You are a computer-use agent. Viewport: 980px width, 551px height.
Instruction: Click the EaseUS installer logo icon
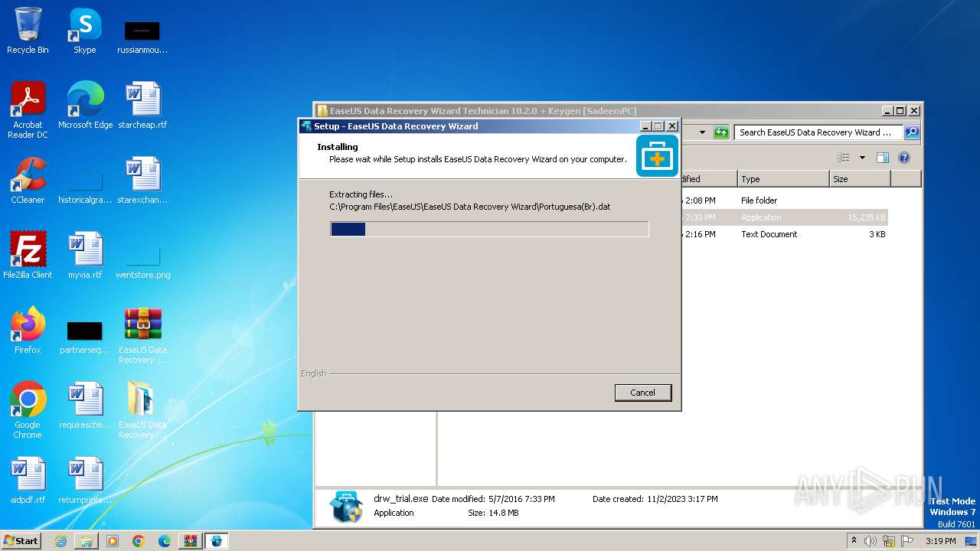[657, 156]
